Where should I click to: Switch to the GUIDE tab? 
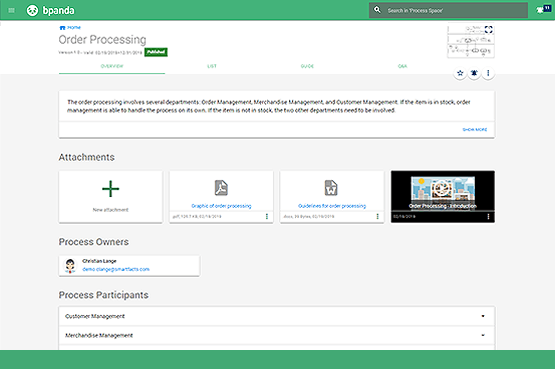pos(307,66)
